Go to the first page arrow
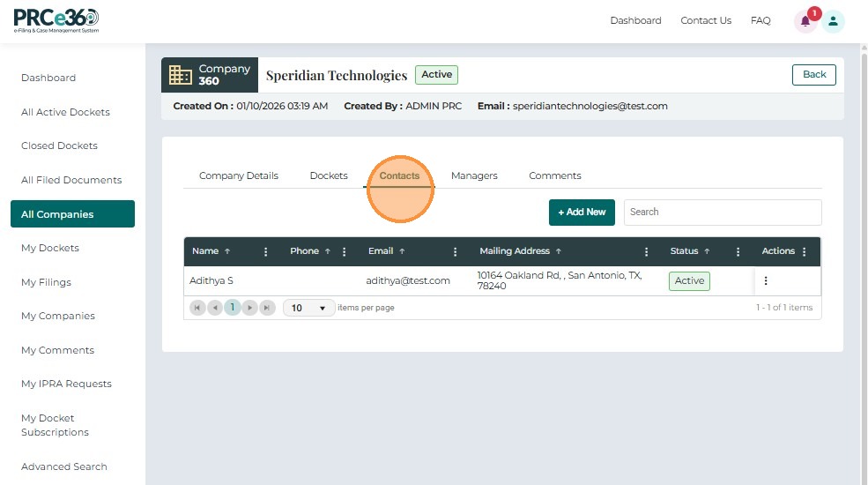 [197, 308]
